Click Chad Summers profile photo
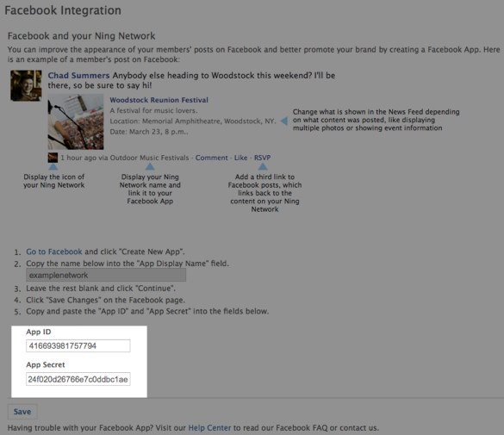504x435 pixels. (26, 85)
